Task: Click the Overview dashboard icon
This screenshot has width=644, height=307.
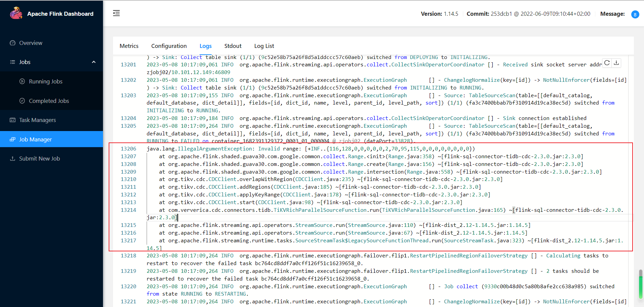Action: [13, 43]
